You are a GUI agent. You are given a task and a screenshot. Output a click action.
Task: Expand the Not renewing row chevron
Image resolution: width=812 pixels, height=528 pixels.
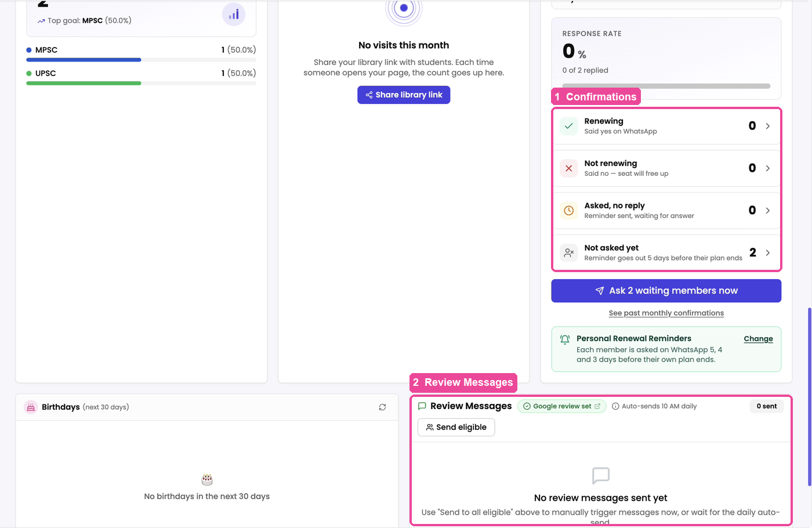(767, 168)
